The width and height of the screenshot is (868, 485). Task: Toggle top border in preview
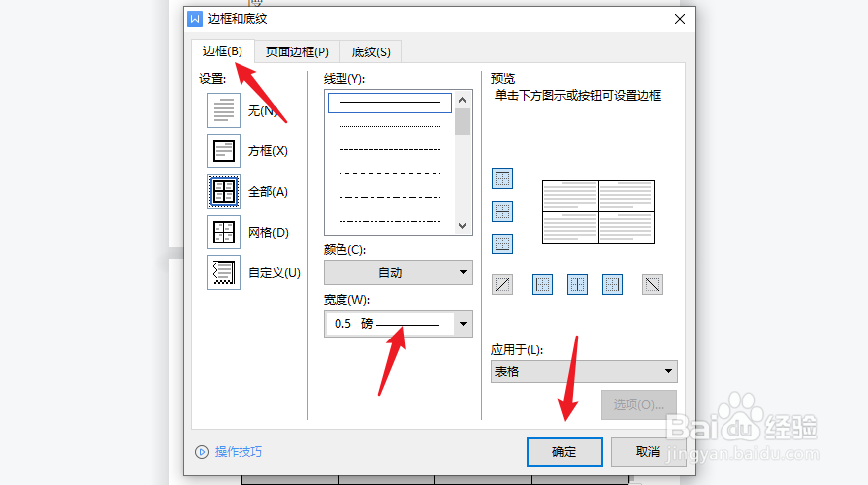[502, 179]
